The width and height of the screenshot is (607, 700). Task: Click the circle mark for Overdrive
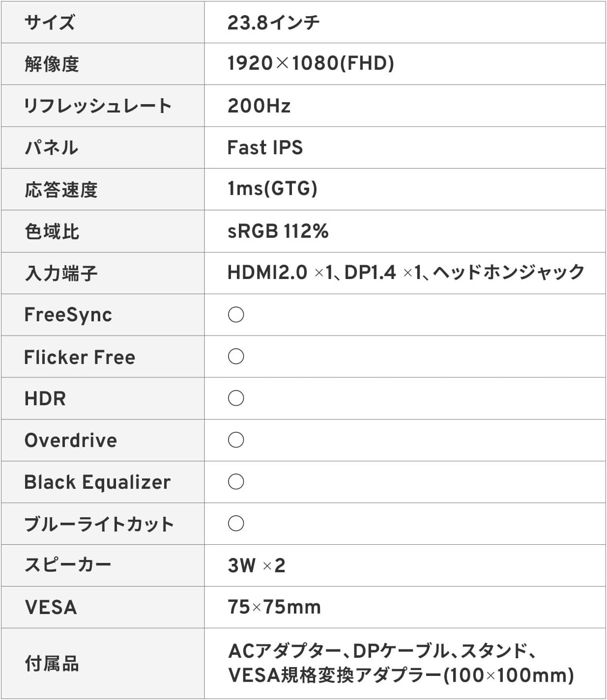pos(236,440)
